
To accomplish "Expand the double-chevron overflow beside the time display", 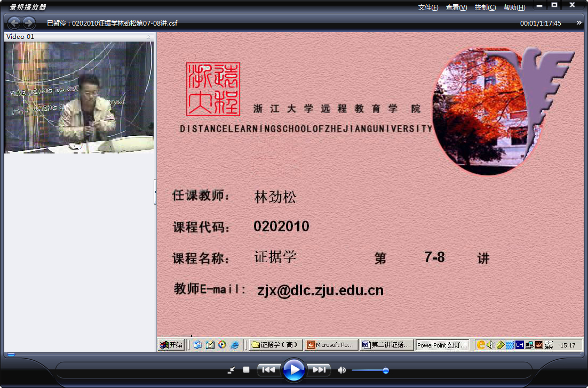I will coord(579,23).
